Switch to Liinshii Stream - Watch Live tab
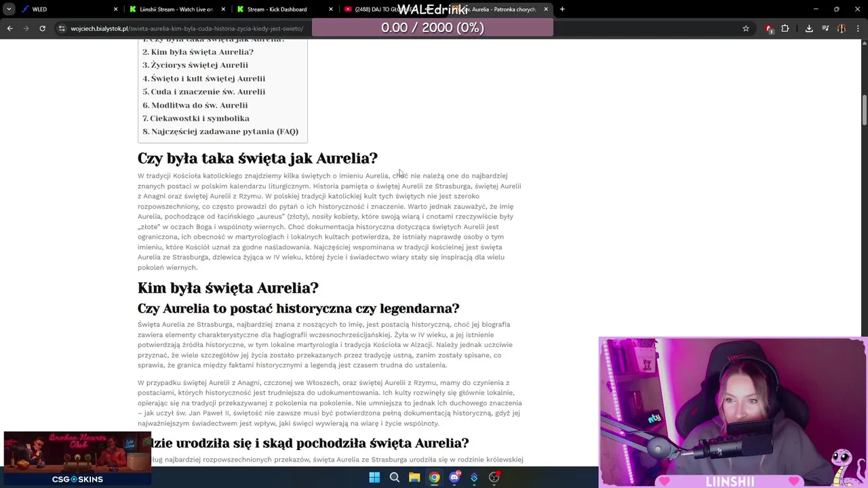Image resolution: width=868 pixels, height=488 pixels. click(176, 9)
